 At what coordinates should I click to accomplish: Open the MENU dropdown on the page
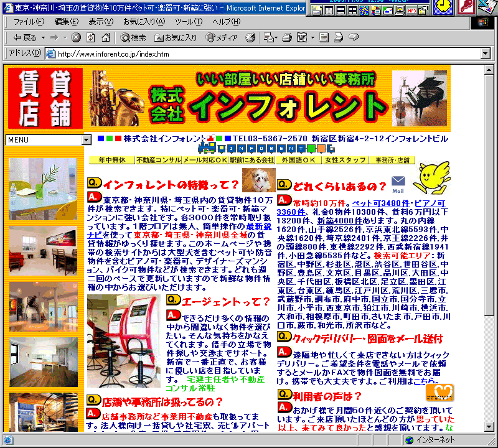[49, 140]
